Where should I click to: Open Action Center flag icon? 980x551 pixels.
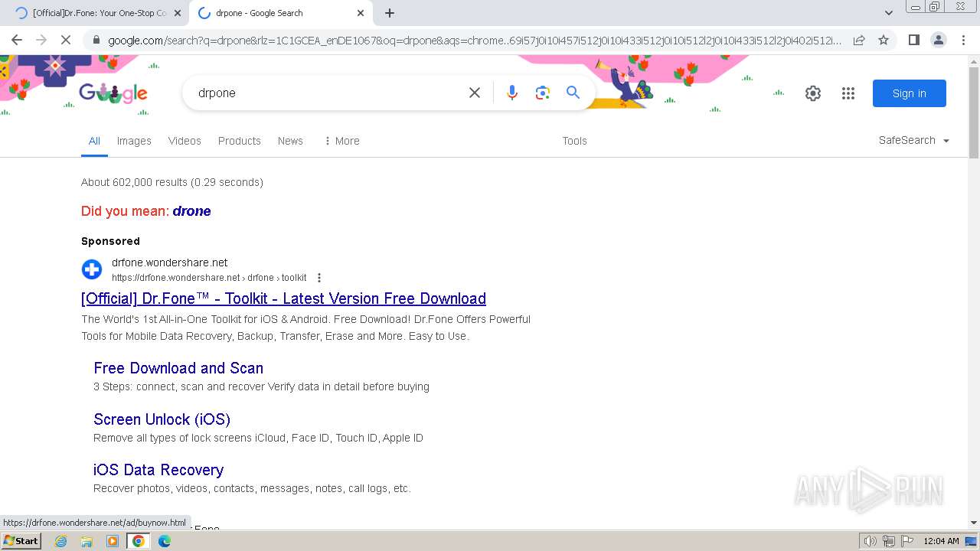(906, 541)
